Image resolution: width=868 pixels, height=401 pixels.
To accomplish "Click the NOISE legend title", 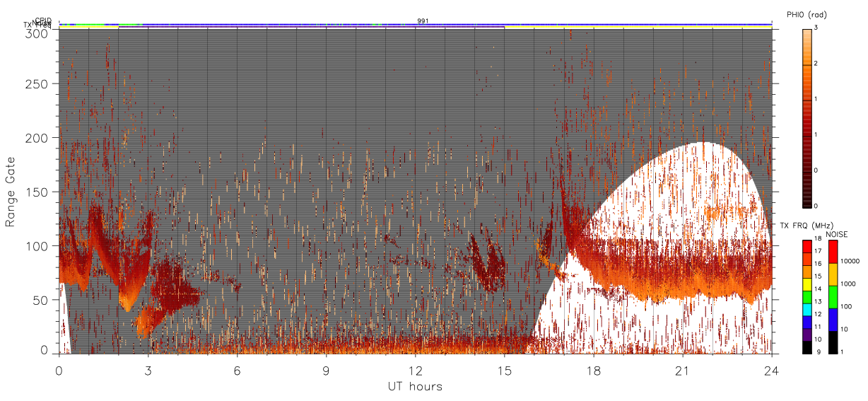I will point(836,234).
